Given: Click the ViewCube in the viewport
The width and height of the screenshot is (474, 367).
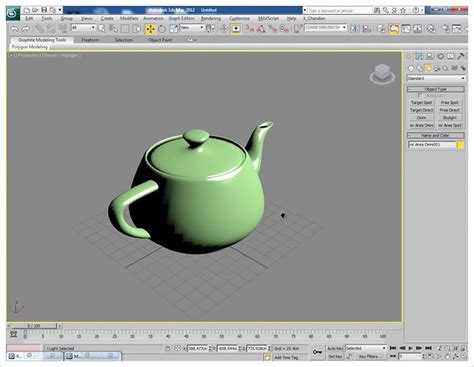Looking at the screenshot, I should [382, 74].
